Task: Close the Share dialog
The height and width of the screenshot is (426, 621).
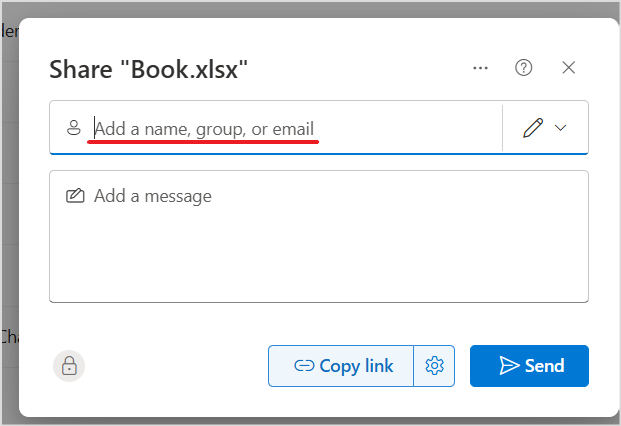Action: [x=569, y=68]
